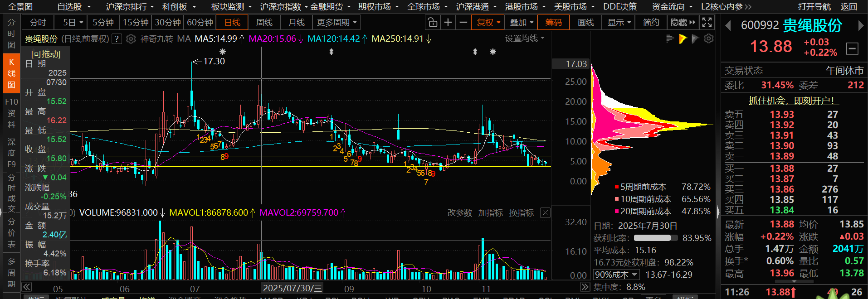Click the 17.30 high price marker
The height and width of the screenshot is (299, 868).
pyautogui.click(x=214, y=61)
